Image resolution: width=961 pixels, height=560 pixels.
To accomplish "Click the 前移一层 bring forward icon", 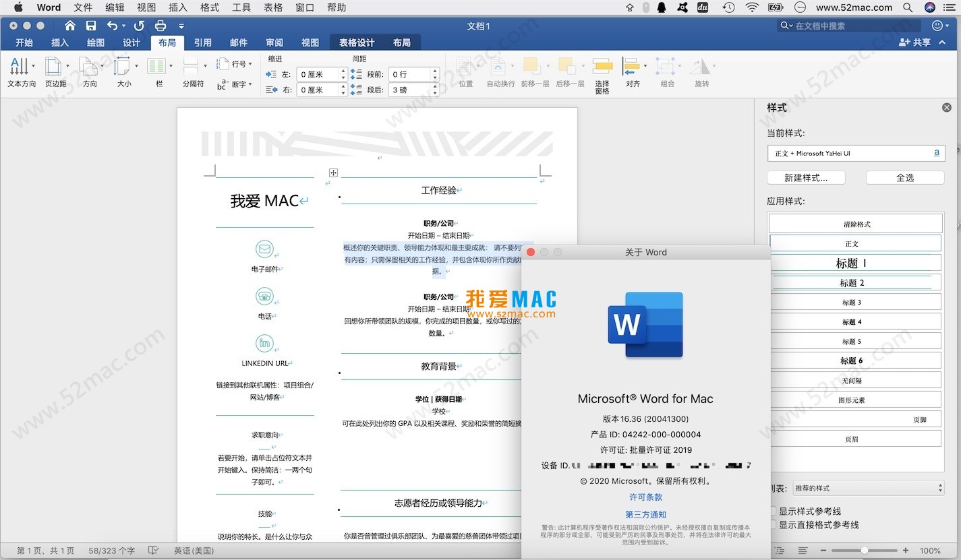I will pos(531,66).
